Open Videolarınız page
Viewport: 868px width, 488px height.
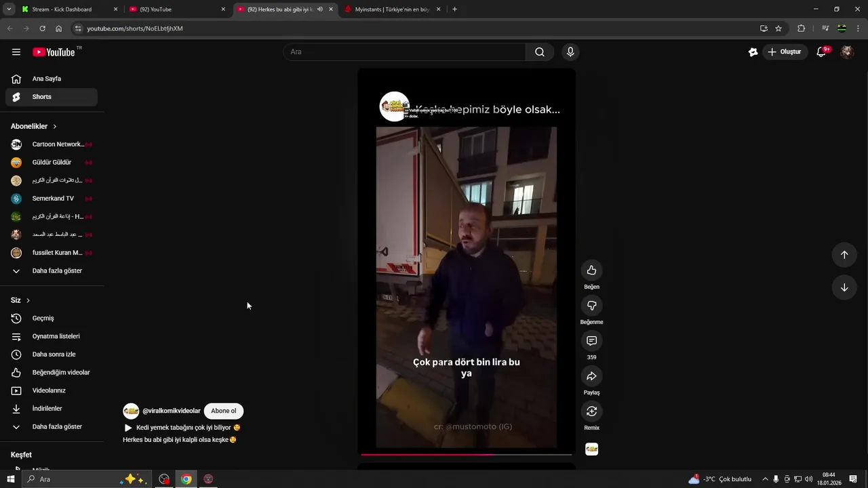click(x=52, y=390)
